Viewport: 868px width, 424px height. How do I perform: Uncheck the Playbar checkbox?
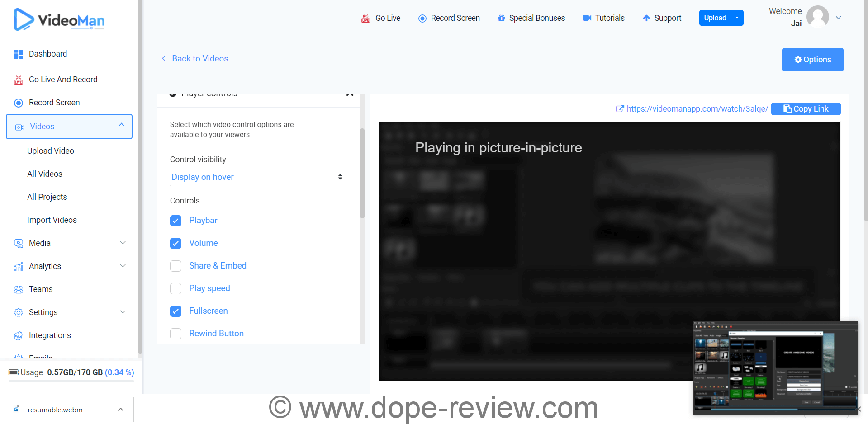point(175,221)
